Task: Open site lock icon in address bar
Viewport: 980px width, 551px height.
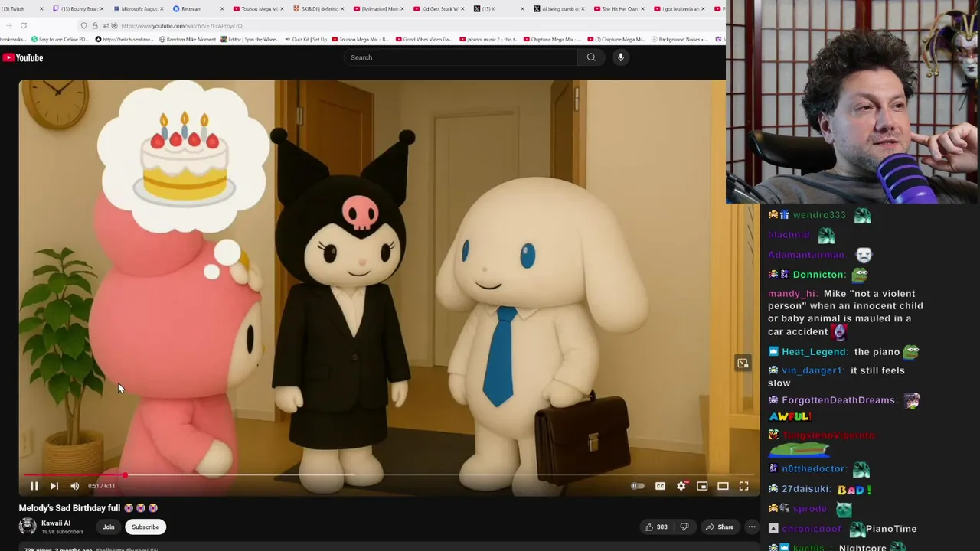Action: 95,26
